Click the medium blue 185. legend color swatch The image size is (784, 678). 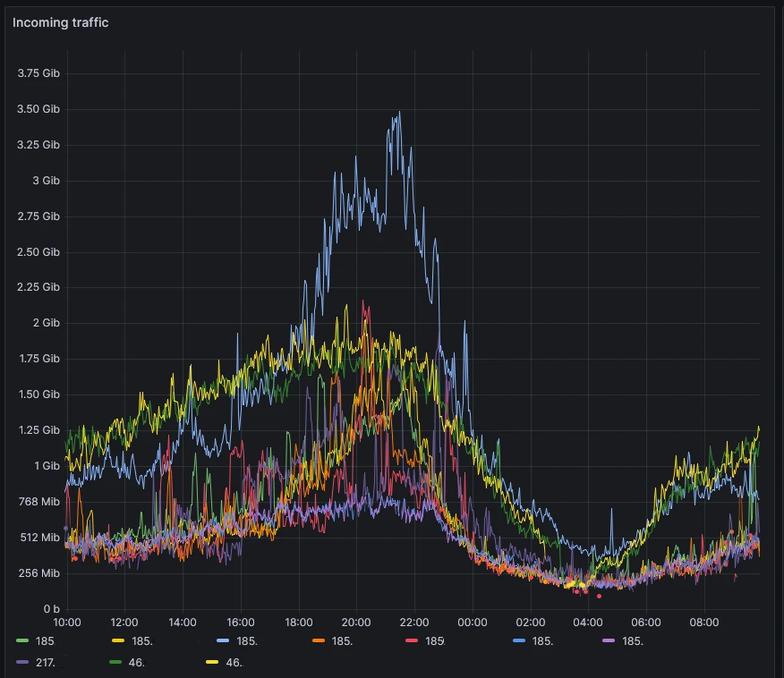[x=518, y=641]
